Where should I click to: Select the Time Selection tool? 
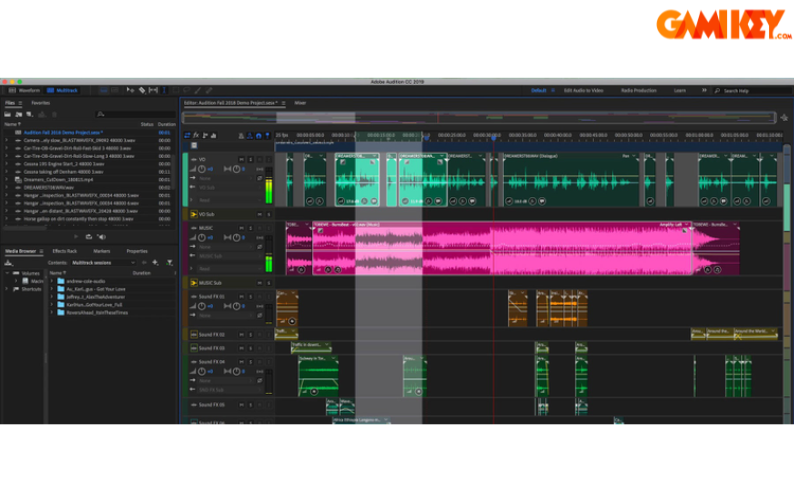pyautogui.click(x=164, y=90)
